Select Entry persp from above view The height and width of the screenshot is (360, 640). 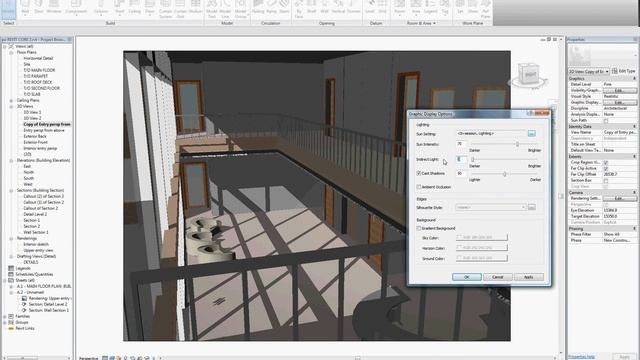click(x=44, y=130)
